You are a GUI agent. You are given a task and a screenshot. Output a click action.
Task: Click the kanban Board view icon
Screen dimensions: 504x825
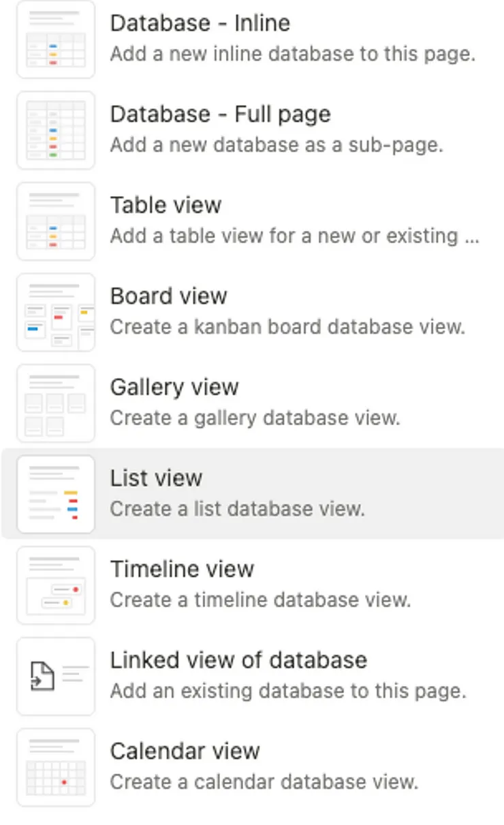pyautogui.click(x=56, y=312)
